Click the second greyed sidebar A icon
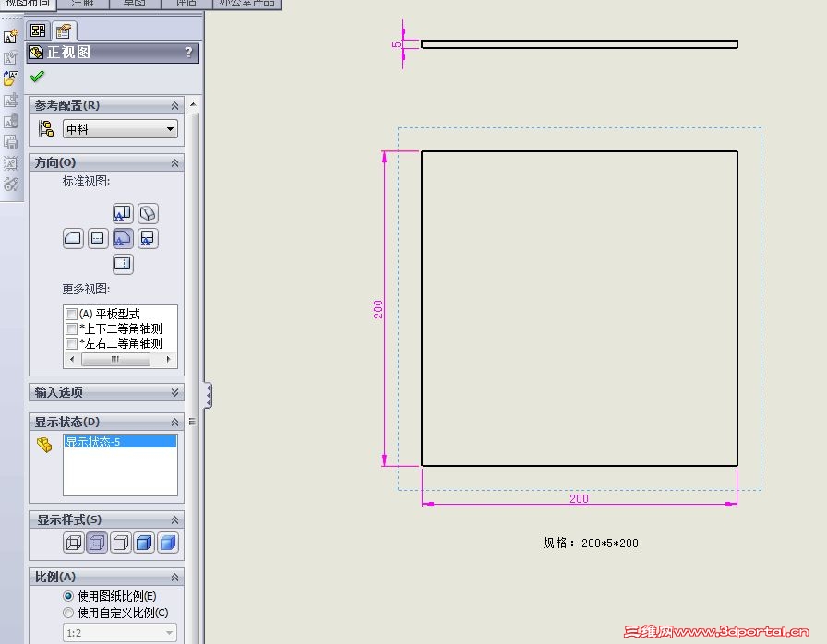This screenshot has height=644, width=827. click(10, 57)
